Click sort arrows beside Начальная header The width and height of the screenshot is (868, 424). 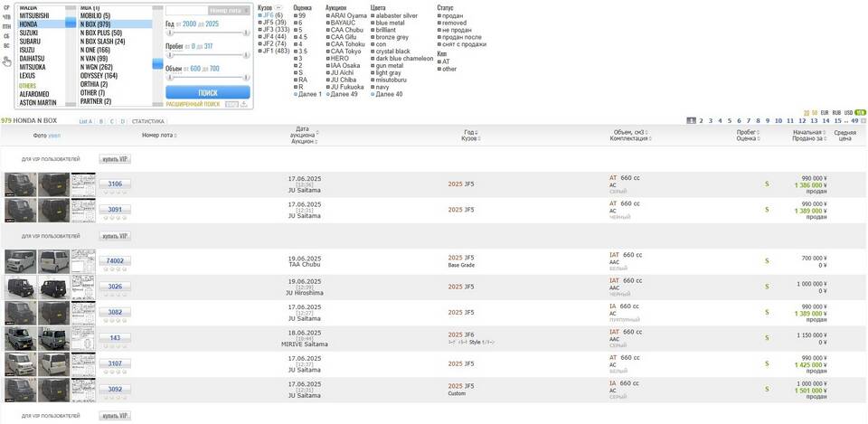click(x=825, y=133)
